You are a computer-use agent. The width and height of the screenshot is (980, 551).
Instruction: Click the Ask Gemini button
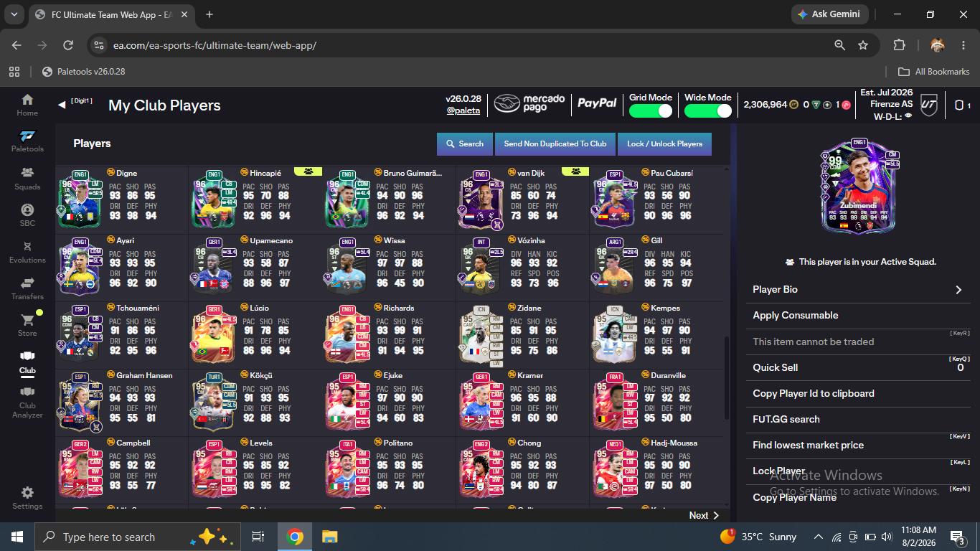click(x=830, y=14)
